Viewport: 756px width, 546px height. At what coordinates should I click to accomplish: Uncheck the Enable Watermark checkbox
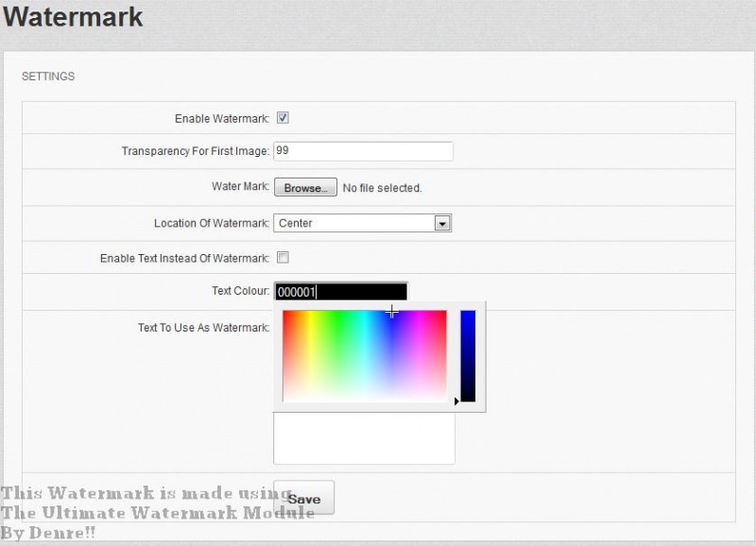click(x=283, y=118)
